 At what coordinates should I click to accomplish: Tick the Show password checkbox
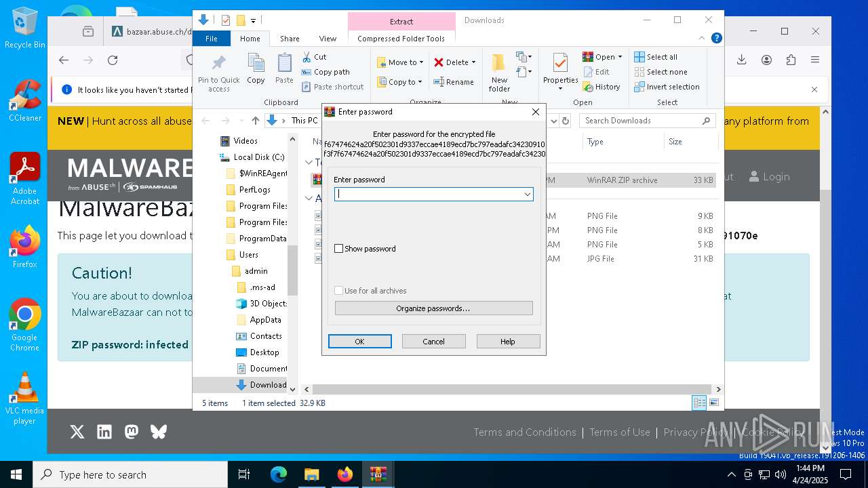[x=339, y=249]
